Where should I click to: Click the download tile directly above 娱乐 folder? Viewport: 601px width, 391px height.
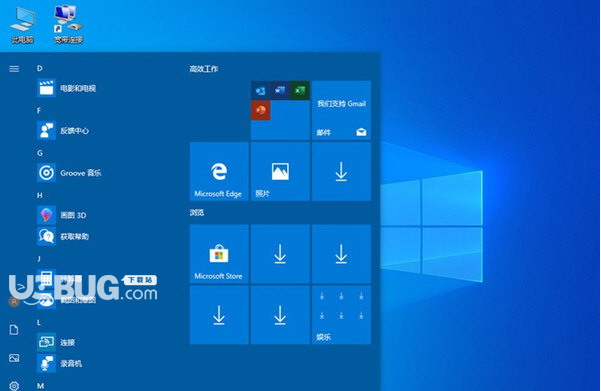click(x=341, y=254)
